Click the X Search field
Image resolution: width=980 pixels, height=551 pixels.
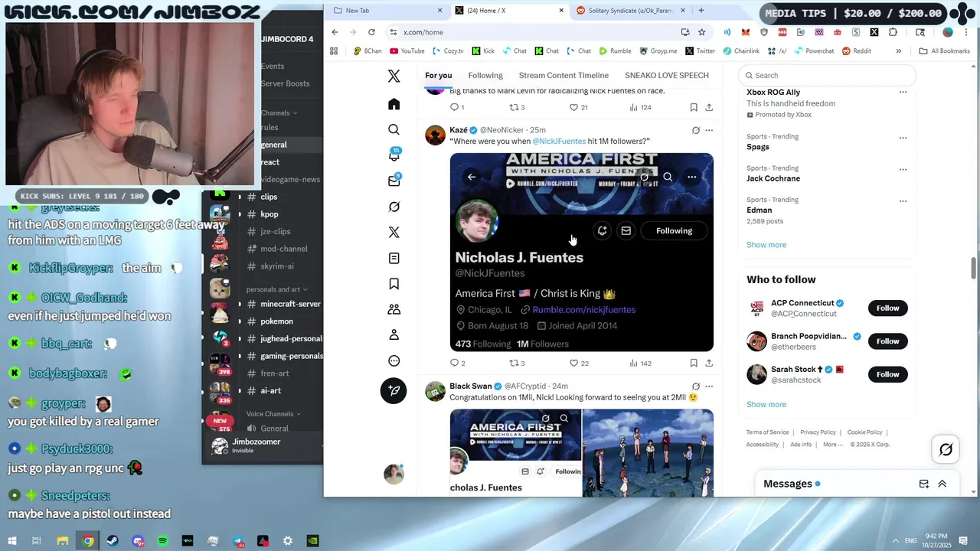click(827, 75)
